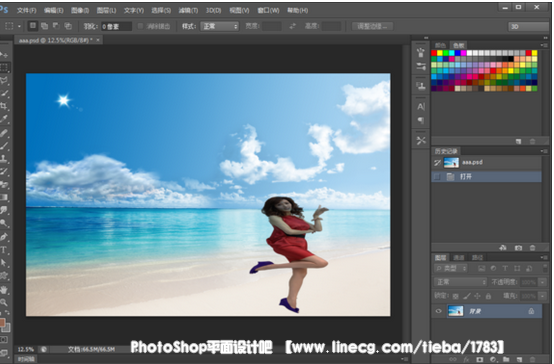Select the Hand tool
The height and width of the screenshot is (364, 554).
[4, 290]
